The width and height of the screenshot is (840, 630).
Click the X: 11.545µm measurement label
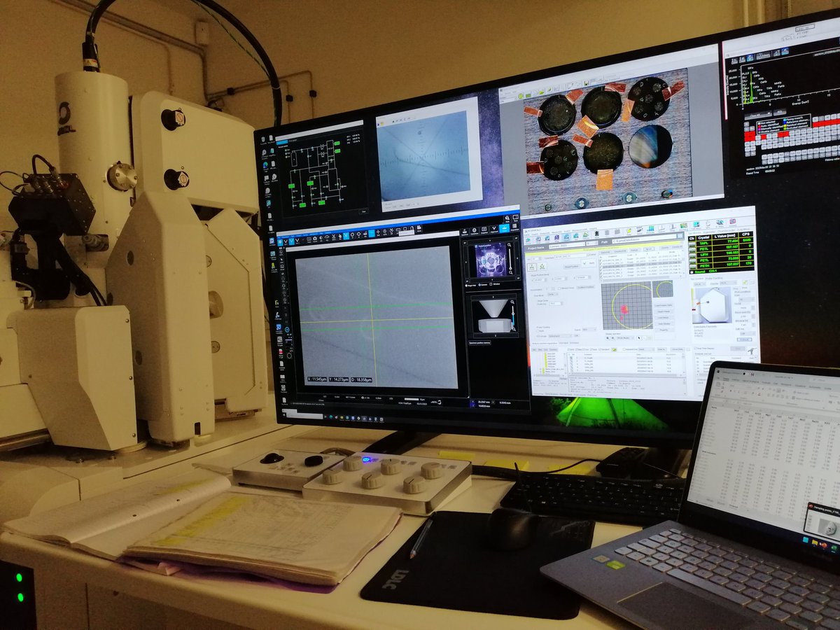[317, 379]
